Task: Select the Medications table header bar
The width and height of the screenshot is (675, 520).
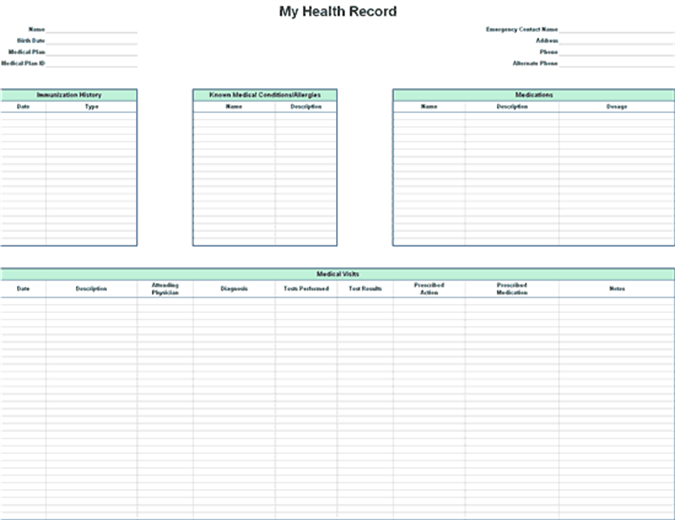Action: click(x=533, y=95)
